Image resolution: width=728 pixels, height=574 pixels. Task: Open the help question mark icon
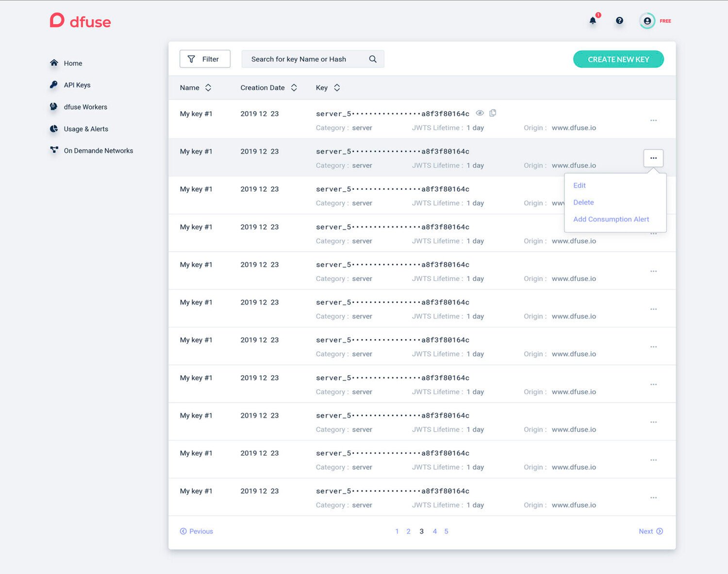coord(619,20)
